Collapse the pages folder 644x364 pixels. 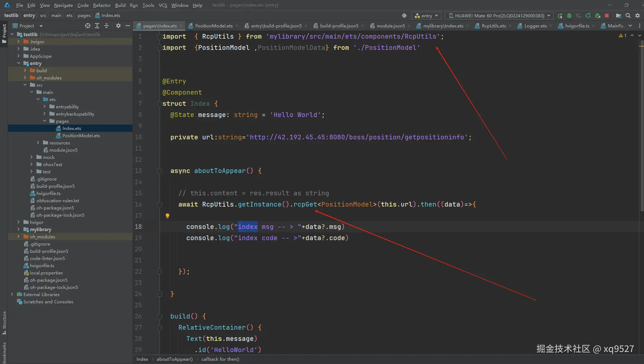pos(44,121)
